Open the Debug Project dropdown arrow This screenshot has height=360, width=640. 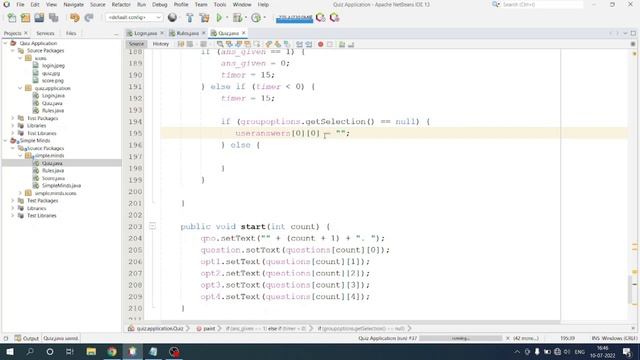(246, 18)
